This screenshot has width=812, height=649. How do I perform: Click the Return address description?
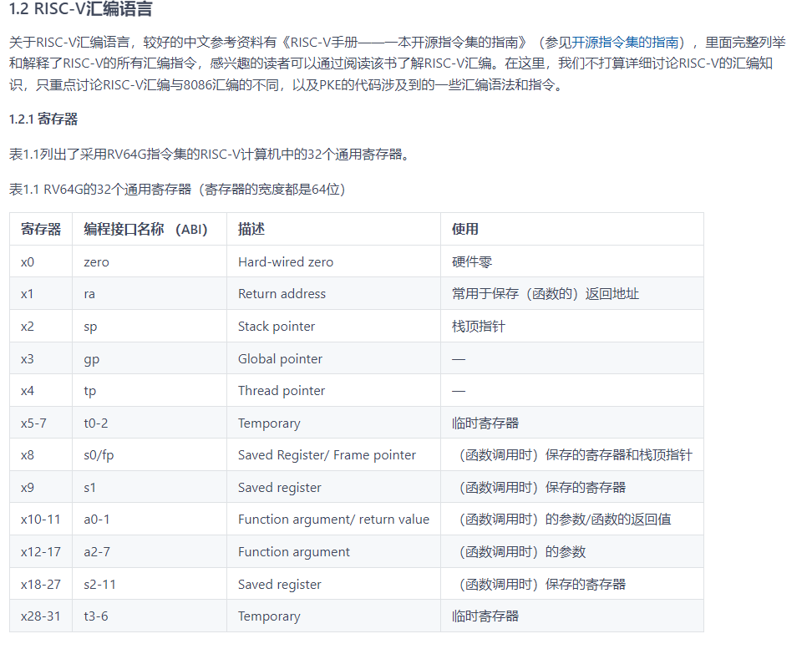point(333,294)
